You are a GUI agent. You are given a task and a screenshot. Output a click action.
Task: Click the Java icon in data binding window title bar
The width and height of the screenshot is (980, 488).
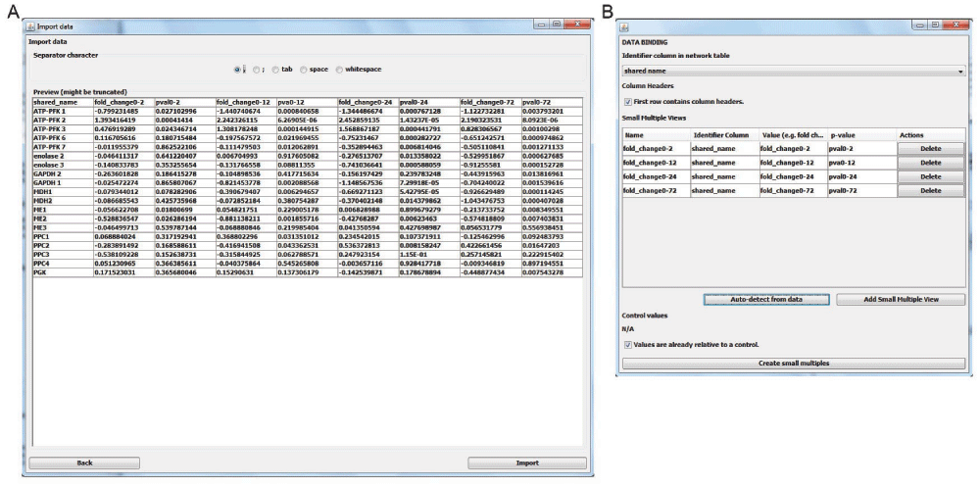(624, 26)
